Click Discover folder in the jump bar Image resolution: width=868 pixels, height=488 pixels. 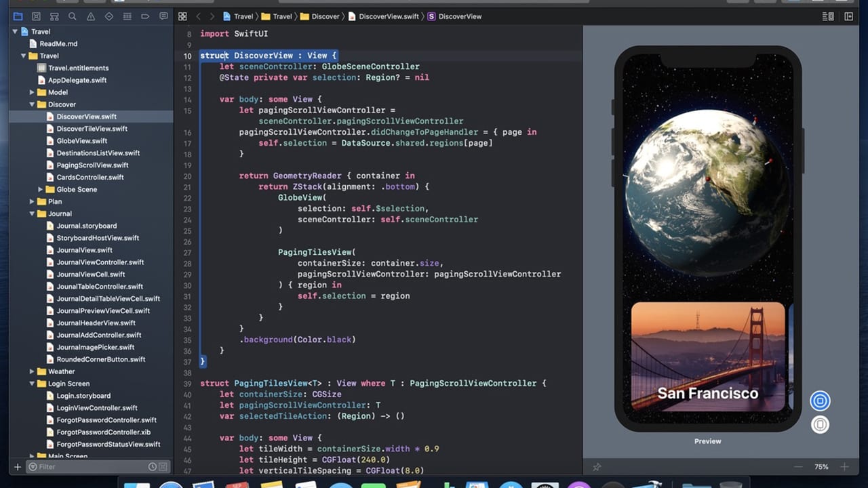[x=319, y=16]
